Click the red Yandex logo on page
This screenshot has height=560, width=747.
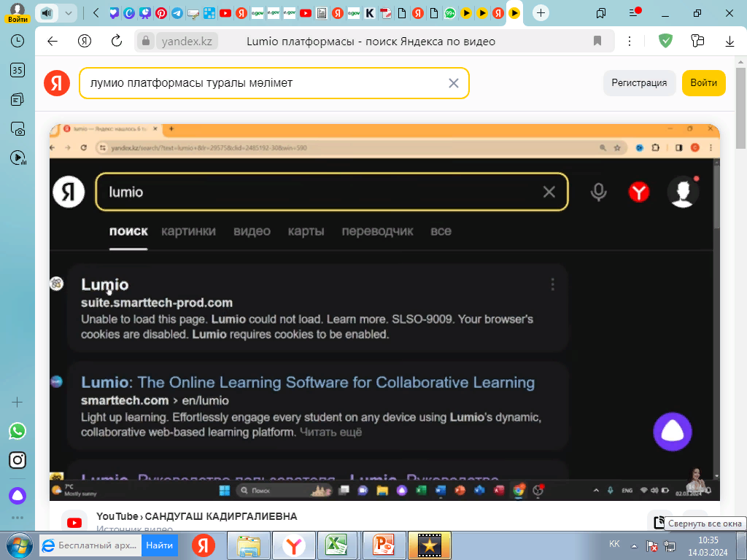click(57, 83)
